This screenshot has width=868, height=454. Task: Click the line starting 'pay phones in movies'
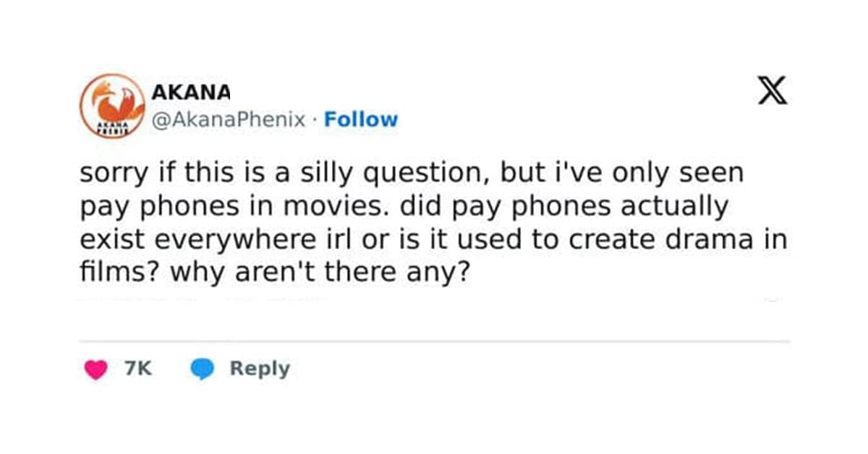pyautogui.click(x=404, y=207)
